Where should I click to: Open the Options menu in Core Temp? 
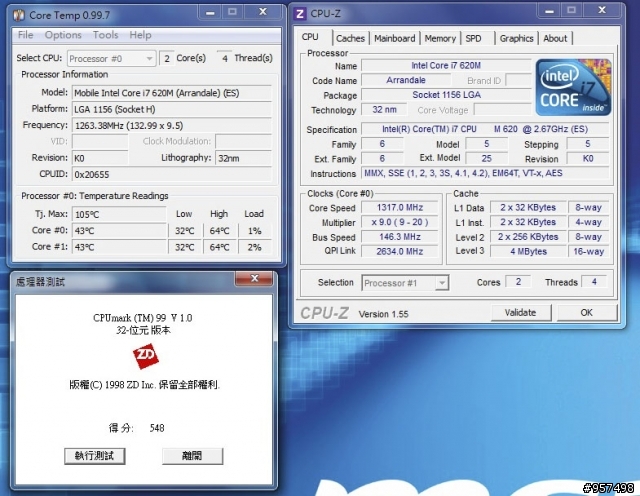[x=63, y=35]
